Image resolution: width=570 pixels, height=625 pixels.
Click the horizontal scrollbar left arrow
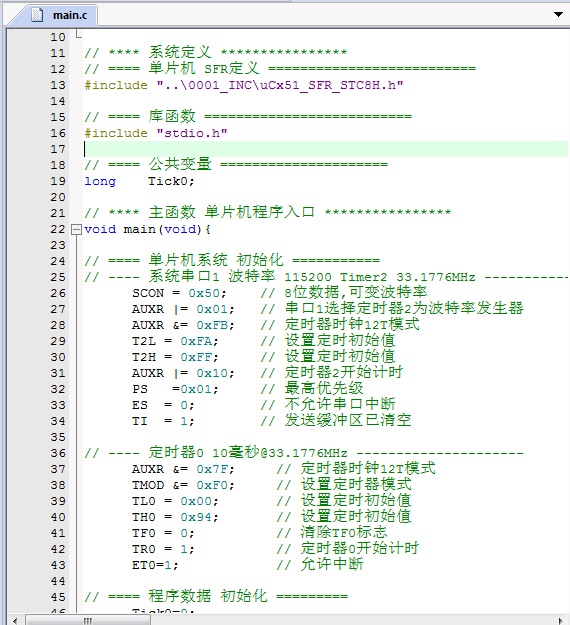(15, 621)
